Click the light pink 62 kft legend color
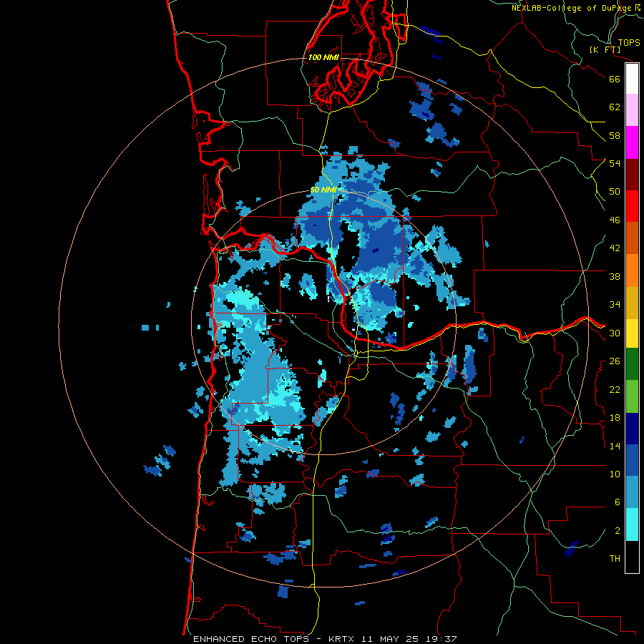 [x=632, y=110]
